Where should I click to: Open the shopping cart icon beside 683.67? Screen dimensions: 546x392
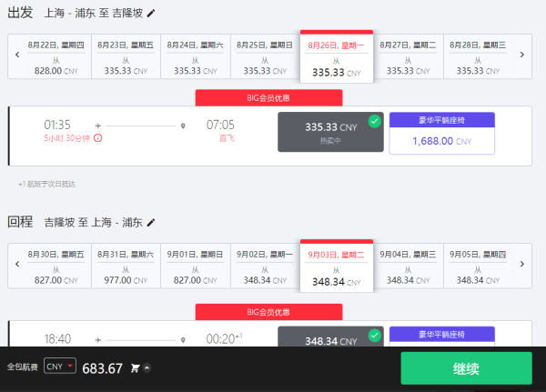point(135,368)
